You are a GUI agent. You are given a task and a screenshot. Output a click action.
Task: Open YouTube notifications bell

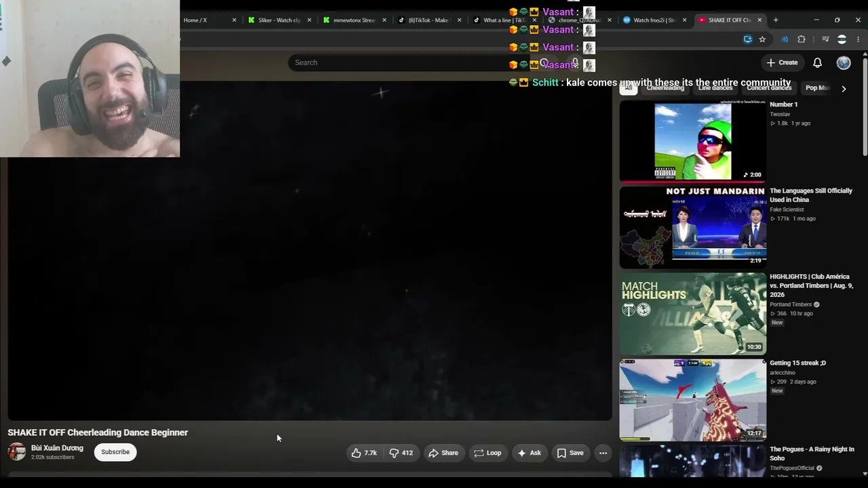(817, 62)
